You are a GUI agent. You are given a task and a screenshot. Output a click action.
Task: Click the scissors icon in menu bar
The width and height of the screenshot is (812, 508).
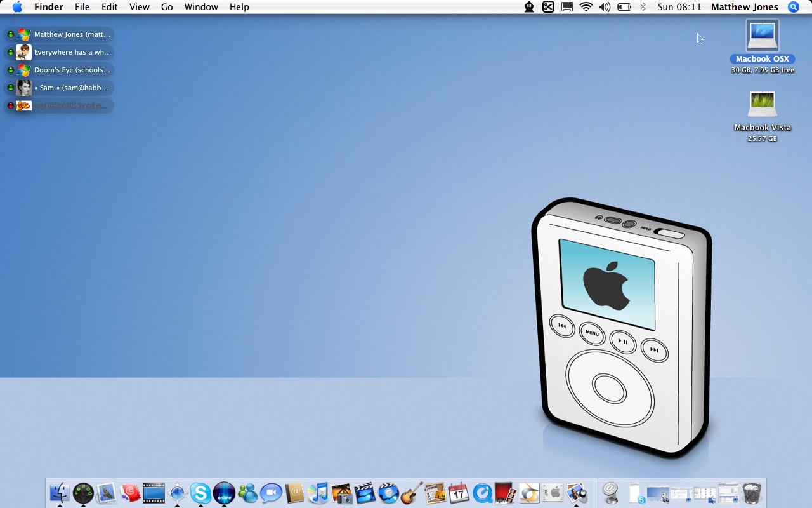(x=548, y=7)
